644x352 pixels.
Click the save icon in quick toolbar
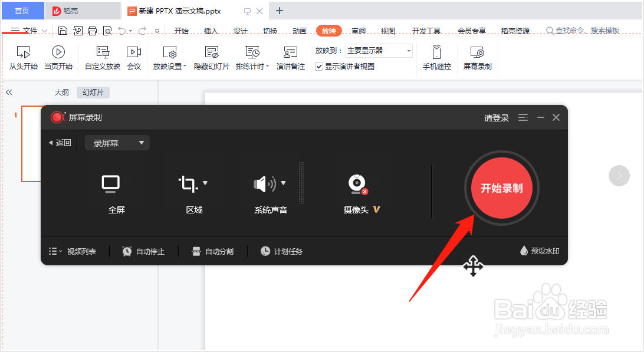(63, 31)
